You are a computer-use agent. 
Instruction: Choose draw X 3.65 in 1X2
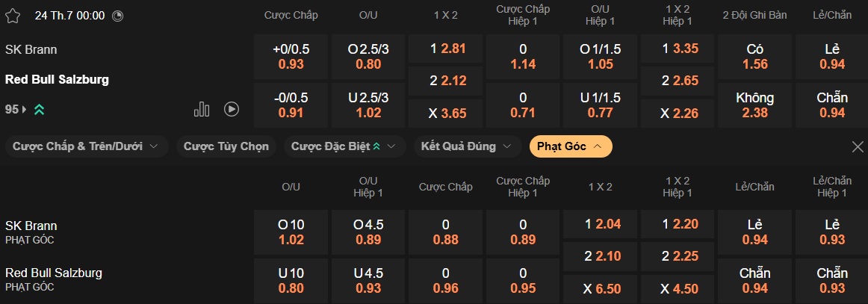[446, 114]
